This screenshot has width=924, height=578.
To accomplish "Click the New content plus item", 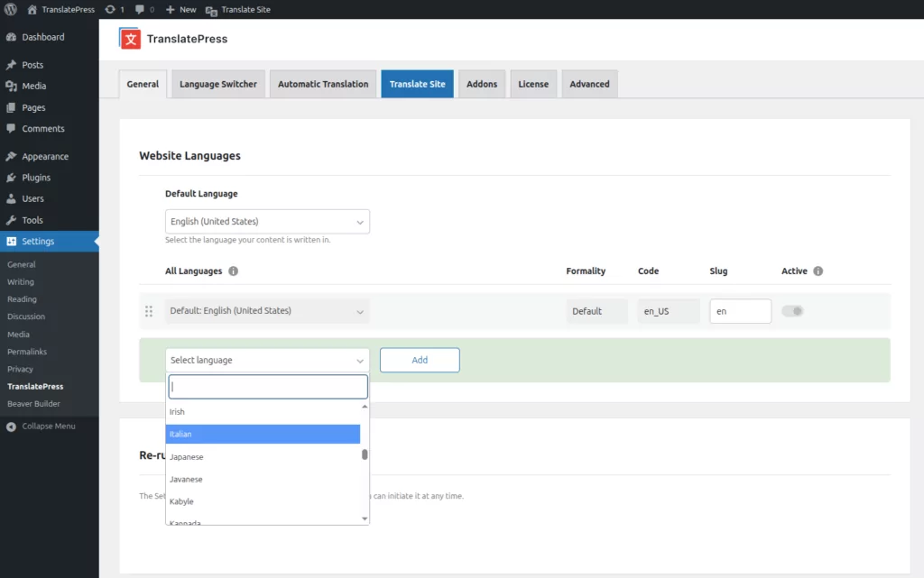I will [180, 9].
